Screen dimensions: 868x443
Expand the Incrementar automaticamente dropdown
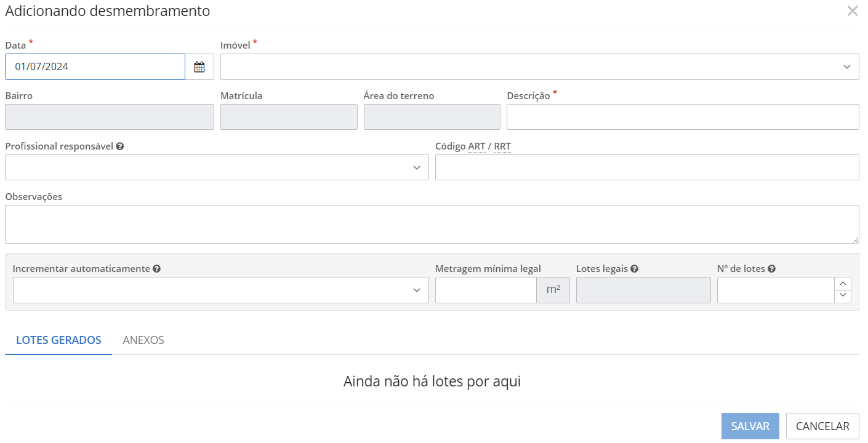pyautogui.click(x=220, y=290)
